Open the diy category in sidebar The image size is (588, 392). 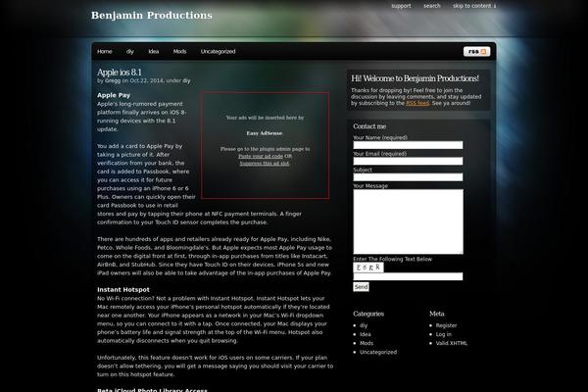tap(364, 325)
